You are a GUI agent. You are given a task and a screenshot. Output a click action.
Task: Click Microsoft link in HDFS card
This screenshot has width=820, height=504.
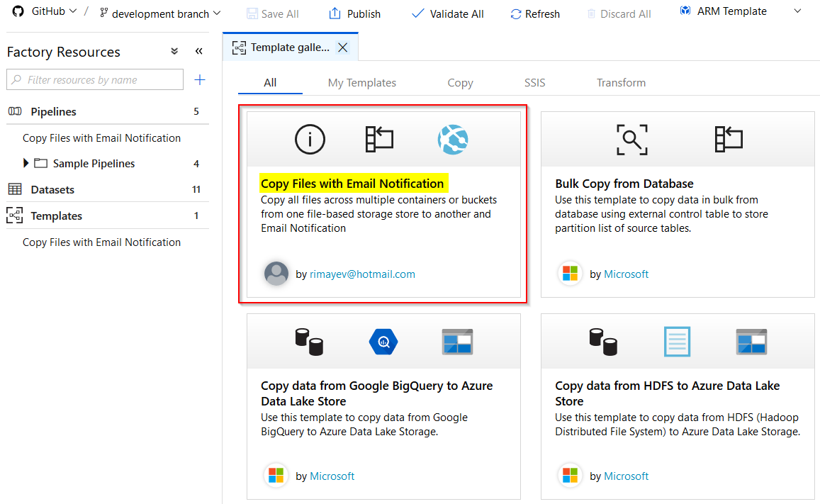tap(626, 476)
